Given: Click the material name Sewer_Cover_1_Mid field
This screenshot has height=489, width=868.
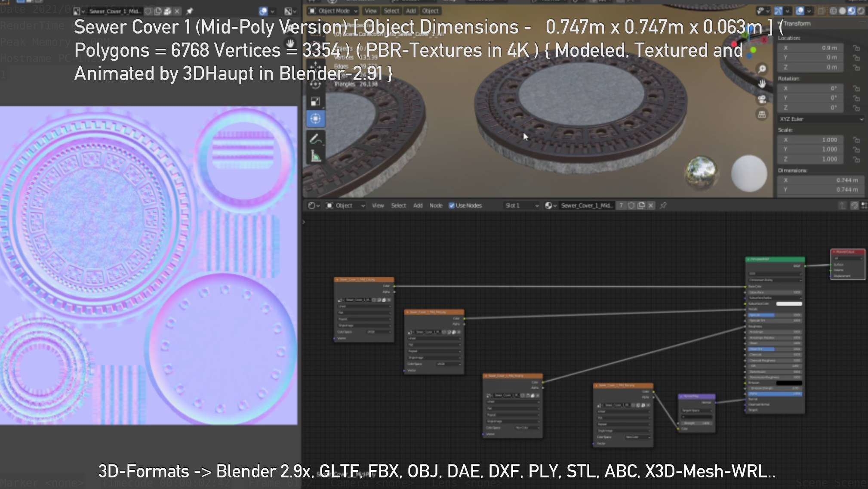Looking at the screenshot, I should point(587,206).
